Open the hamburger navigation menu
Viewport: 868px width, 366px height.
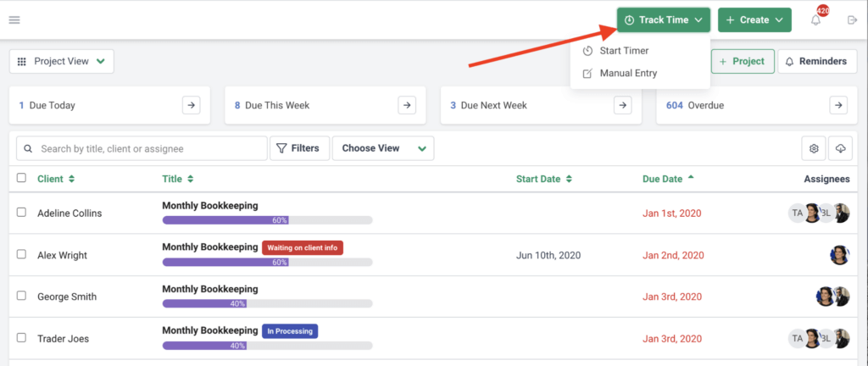14,20
